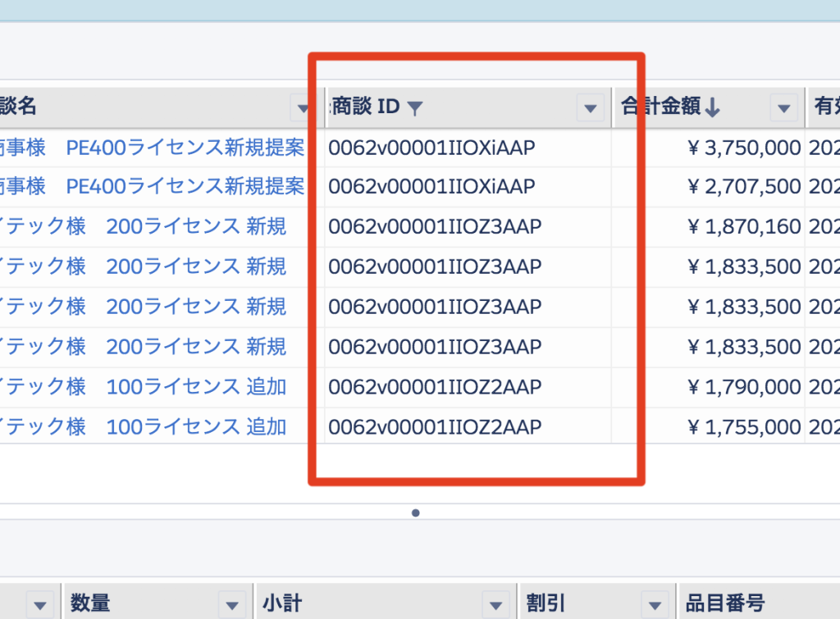
Task: Open the 合計金額 column dropdown menu
Action: [x=783, y=107]
